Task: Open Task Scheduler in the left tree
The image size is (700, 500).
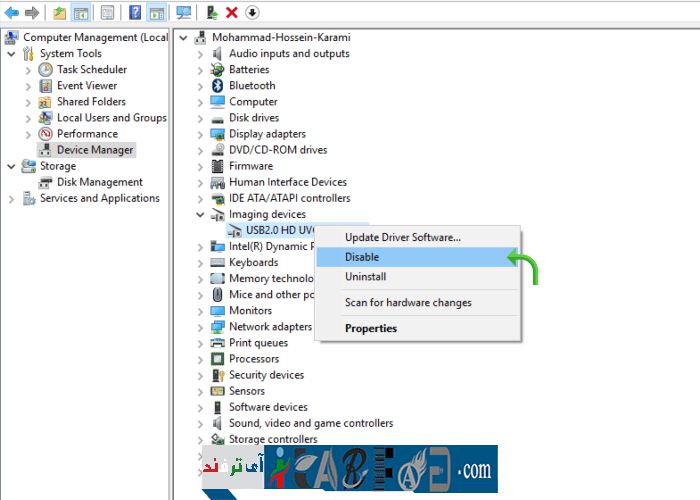Action: tap(91, 70)
